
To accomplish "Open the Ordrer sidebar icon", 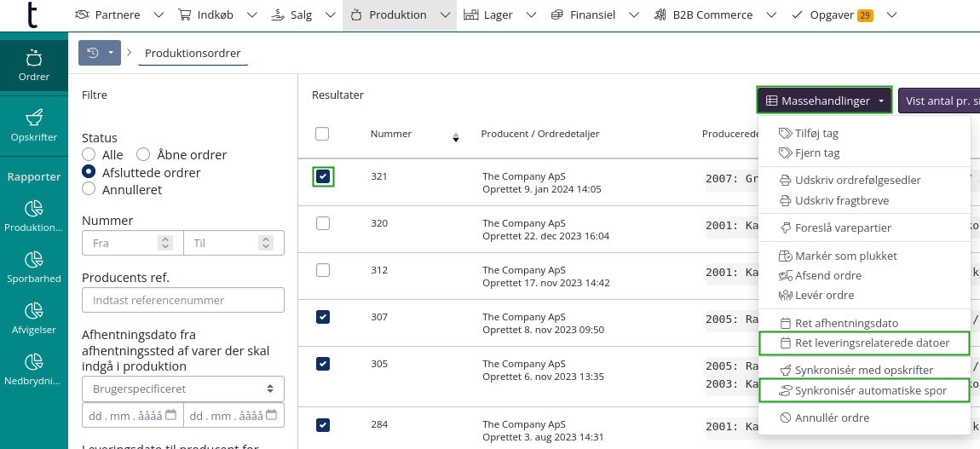I will (33, 66).
